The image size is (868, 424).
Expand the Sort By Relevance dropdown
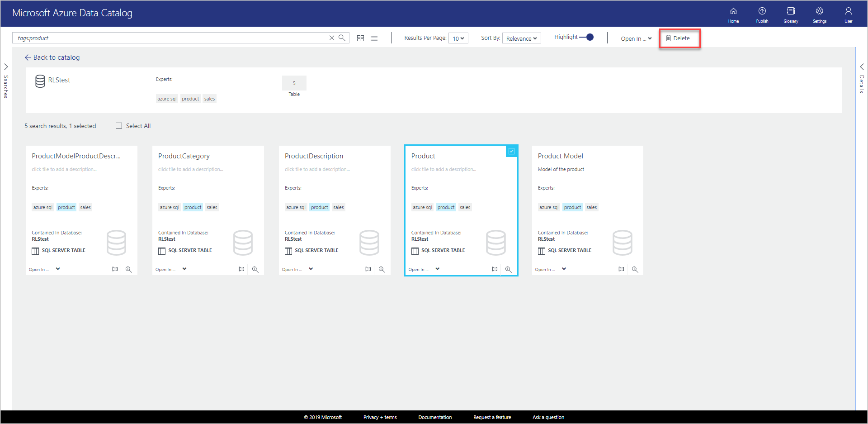[521, 38]
